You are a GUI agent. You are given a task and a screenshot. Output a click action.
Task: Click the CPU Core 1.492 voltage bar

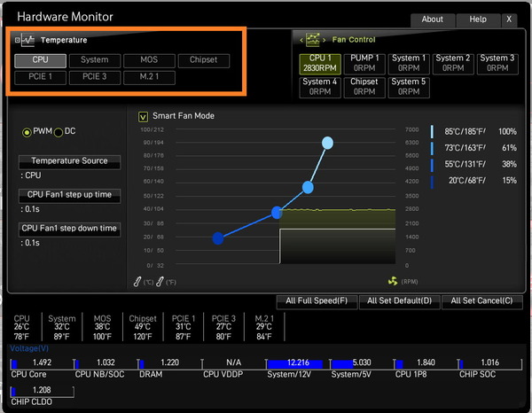[x=42, y=364]
